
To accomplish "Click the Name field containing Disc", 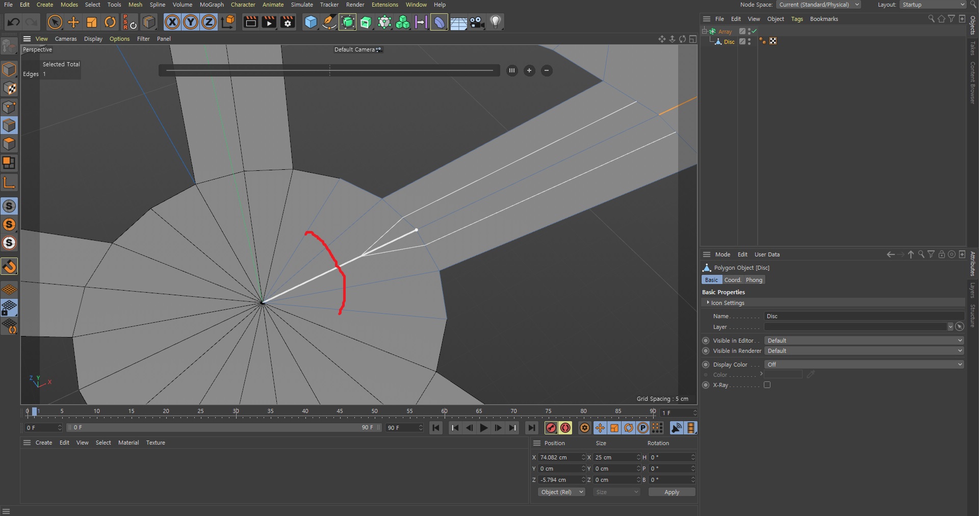I will (864, 316).
